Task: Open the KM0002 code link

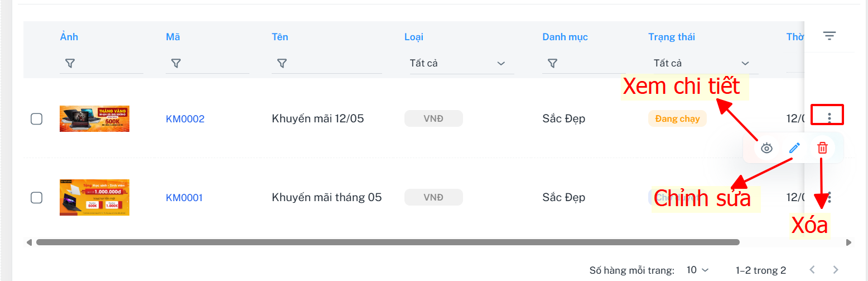Action: coord(185,118)
